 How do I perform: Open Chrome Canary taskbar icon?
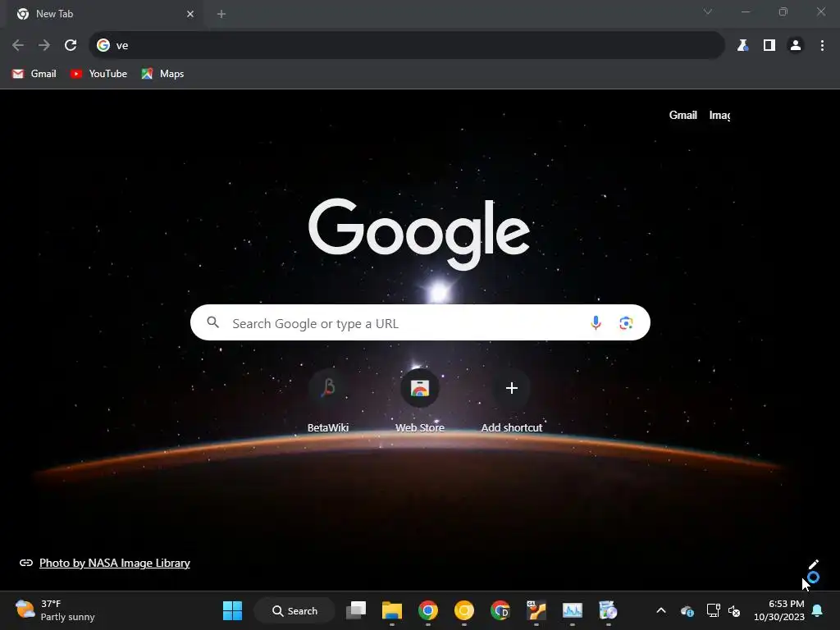point(464,610)
